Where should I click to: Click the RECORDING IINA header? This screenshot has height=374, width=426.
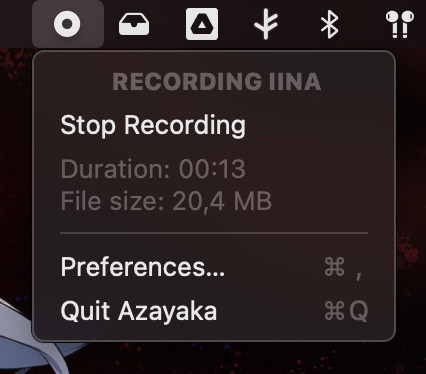point(217,82)
